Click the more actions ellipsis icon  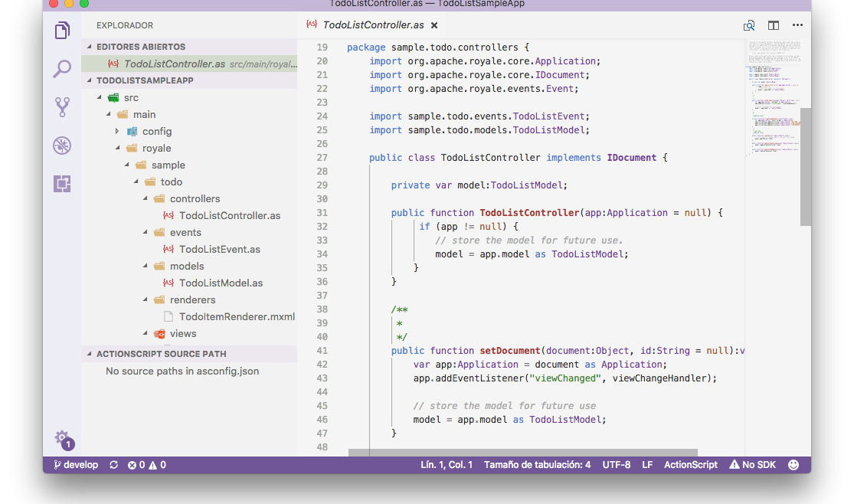click(x=797, y=25)
